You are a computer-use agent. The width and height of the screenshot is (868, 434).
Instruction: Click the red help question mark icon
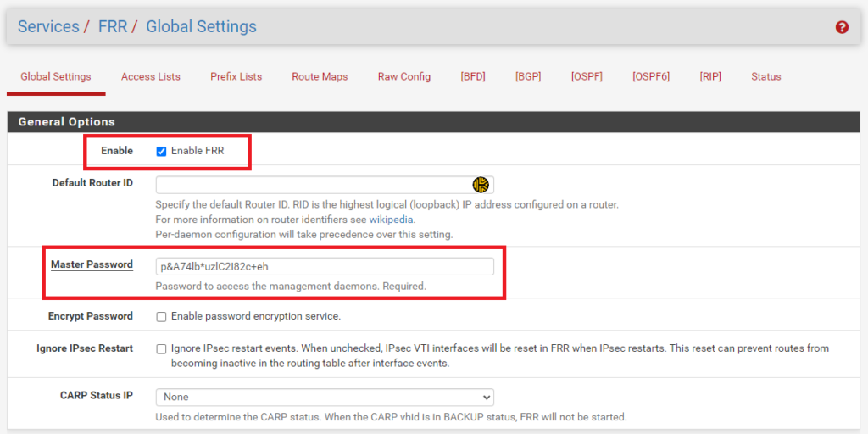point(842,27)
